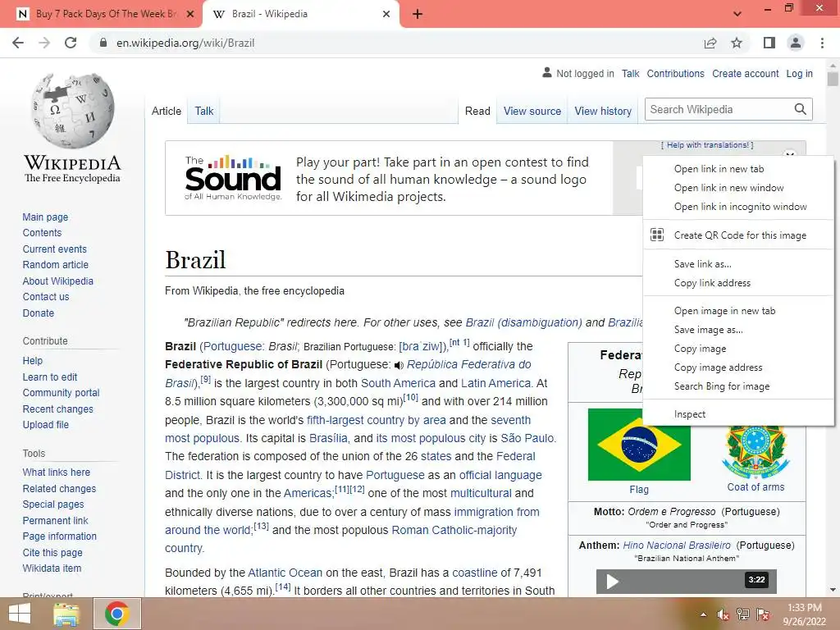The width and height of the screenshot is (840, 630).
Task: Close the Brazil - Wikipedia tab
Action: [x=386, y=14]
